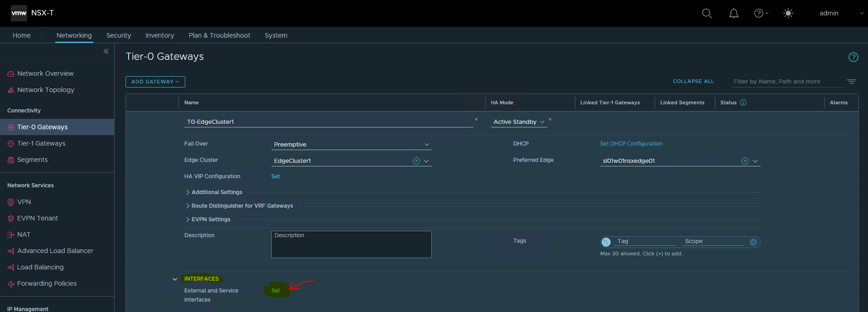Click the Linked Segments column header
This screenshot has width=868, height=312.
(x=682, y=102)
